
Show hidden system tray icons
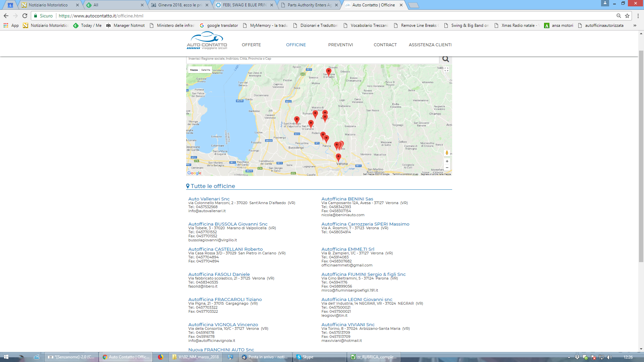click(569, 357)
